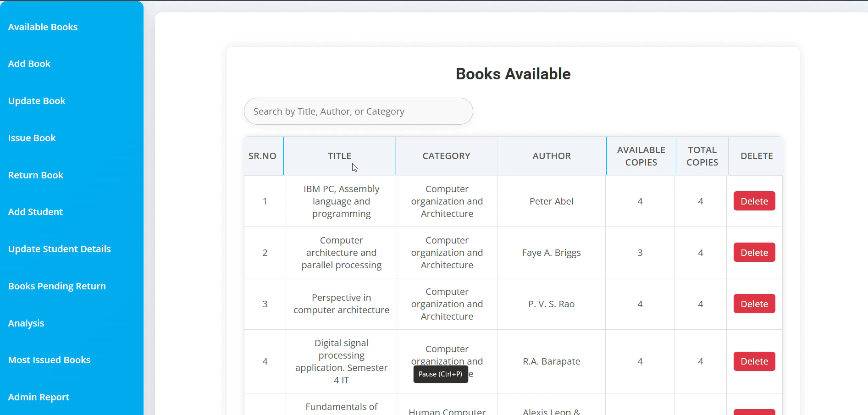This screenshot has width=868, height=415.
Task: Select Issue Book from sidebar
Action: tap(32, 138)
